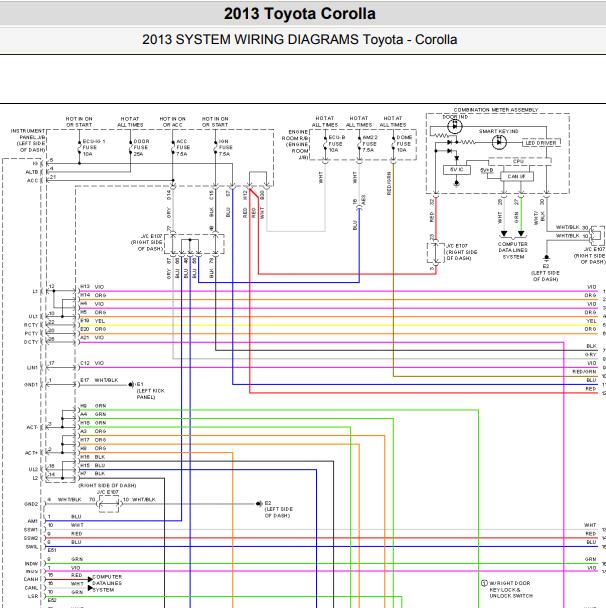Click the "E1 (LEFT KICK PANEL)" ground label
The height and width of the screenshot is (608, 606).
pyautogui.click(x=150, y=390)
